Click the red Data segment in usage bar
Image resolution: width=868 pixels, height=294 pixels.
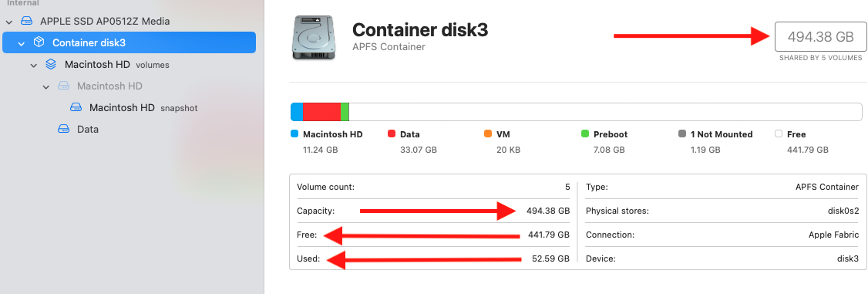pyautogui.click(x=321, y=112)
